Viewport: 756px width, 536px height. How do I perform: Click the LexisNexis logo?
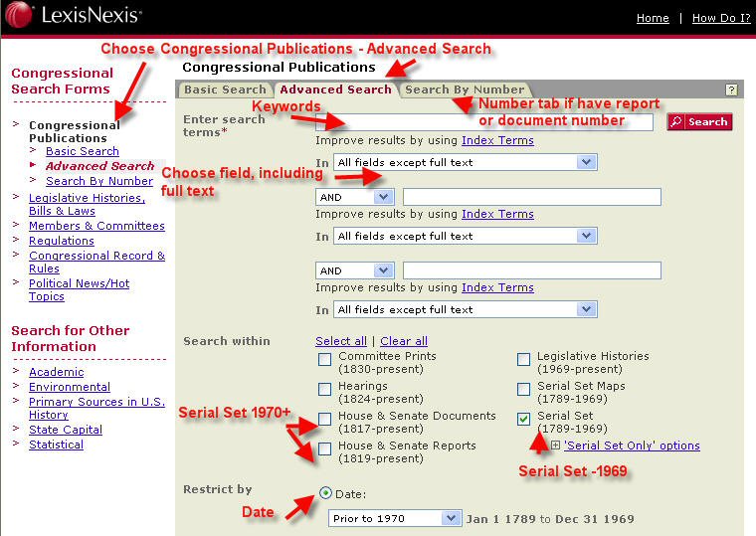(77, 17)
